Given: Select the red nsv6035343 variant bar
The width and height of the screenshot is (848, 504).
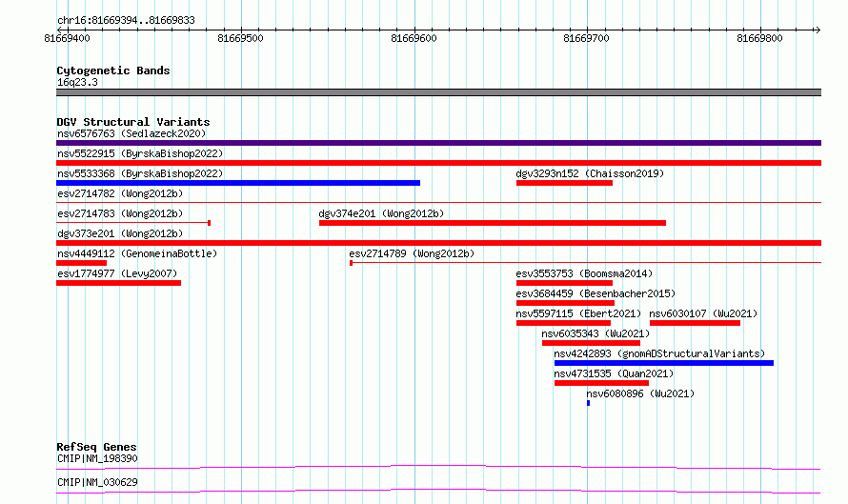Looking at the screenshot, I should pos(591,343).
